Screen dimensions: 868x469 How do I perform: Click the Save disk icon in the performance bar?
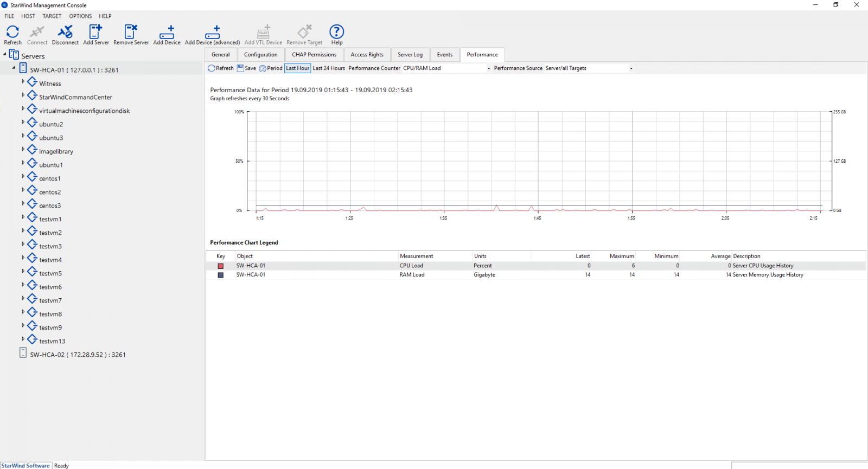240,68
